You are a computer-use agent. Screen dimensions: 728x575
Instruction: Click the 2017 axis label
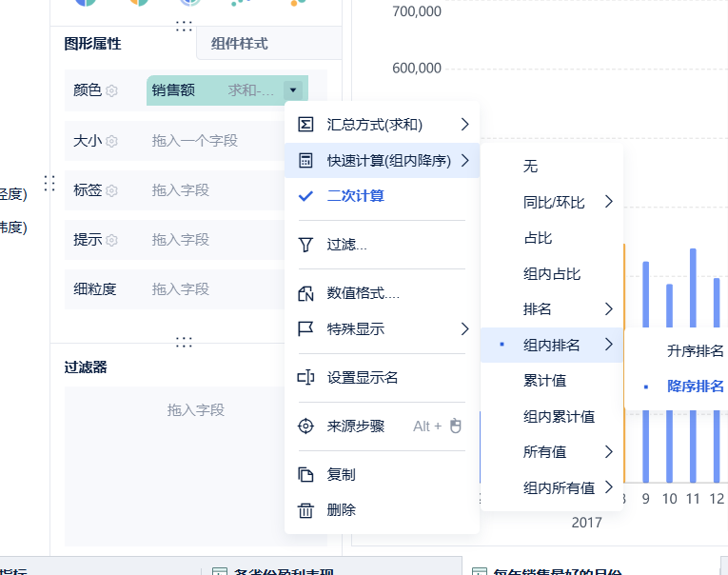click(586, 523)
